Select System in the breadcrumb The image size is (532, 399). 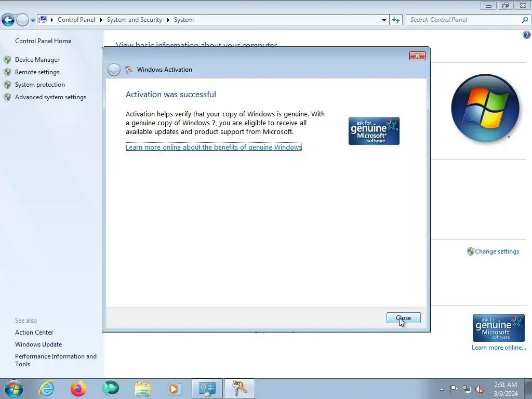183,20
